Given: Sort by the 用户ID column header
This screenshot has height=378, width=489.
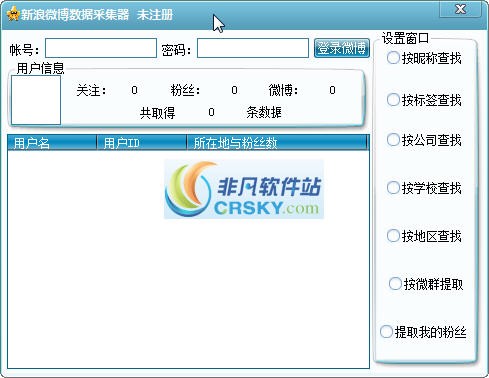Looking at the screenshot, I should click(x=141, y=143).
